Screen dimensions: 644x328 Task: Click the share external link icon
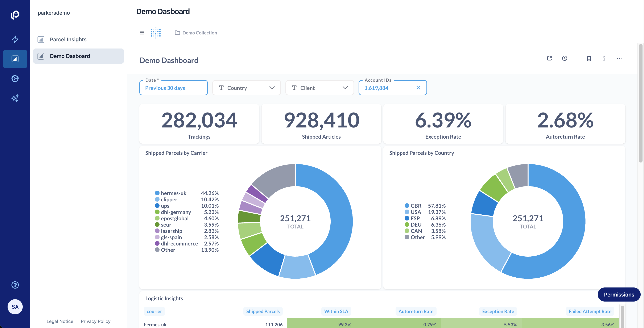(549, 58)
